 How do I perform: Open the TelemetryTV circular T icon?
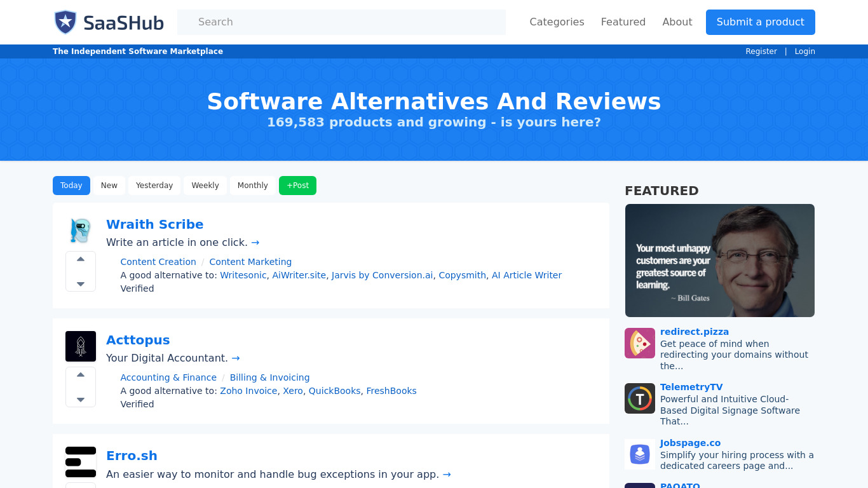click(640, 398)
